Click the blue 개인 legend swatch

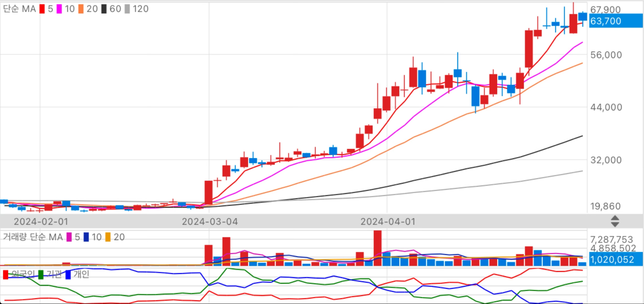68,274
